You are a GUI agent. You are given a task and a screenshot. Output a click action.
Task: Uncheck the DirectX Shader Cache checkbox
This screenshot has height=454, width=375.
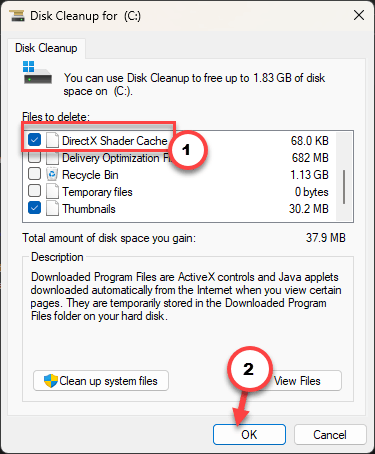coord(34,140)
